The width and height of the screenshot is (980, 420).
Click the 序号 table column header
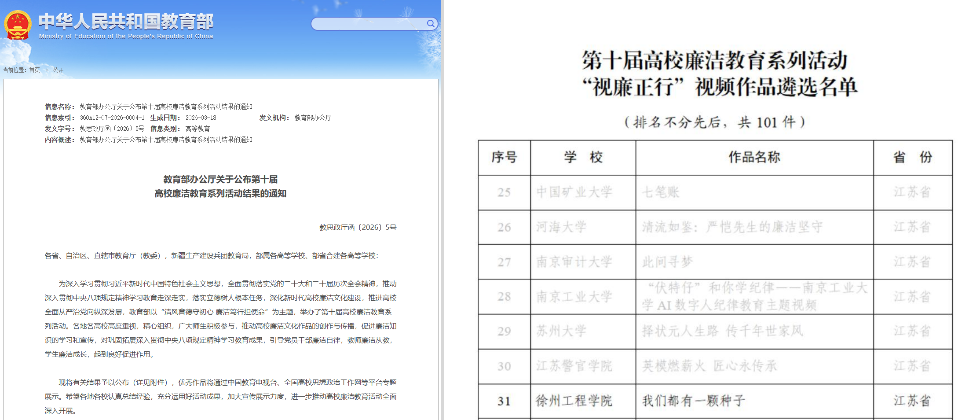[x=504, y=157]
